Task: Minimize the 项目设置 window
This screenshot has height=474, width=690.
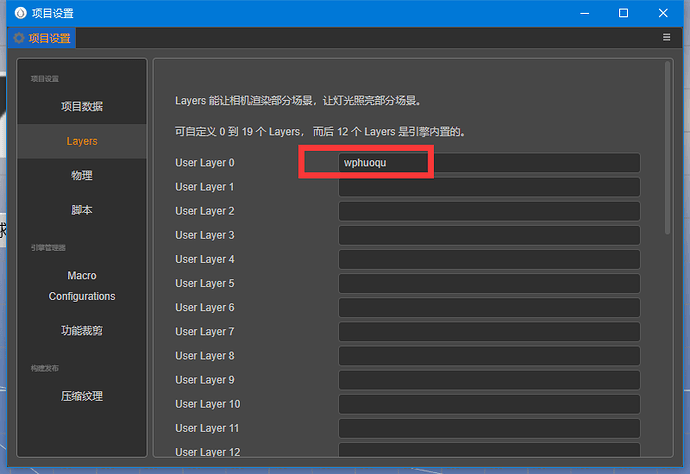Action: pos(584,13)
